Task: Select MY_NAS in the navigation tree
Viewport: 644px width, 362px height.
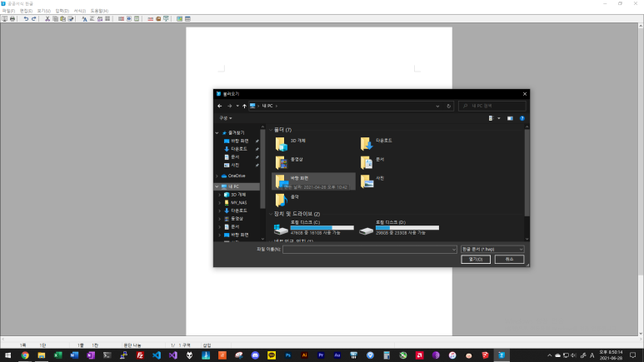Action: coord(238,203)
